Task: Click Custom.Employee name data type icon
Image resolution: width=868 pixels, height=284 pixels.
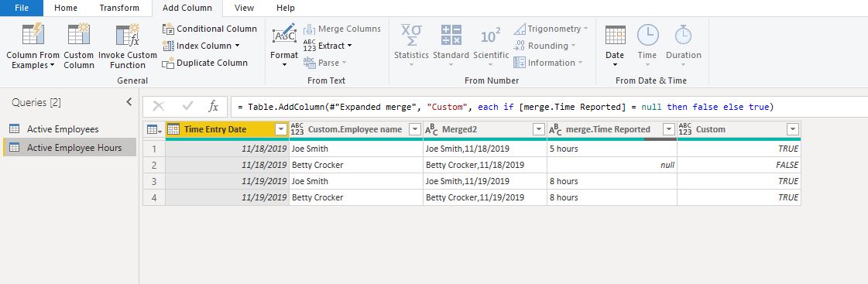Action: pyautogui.click(x=298, y=129)
